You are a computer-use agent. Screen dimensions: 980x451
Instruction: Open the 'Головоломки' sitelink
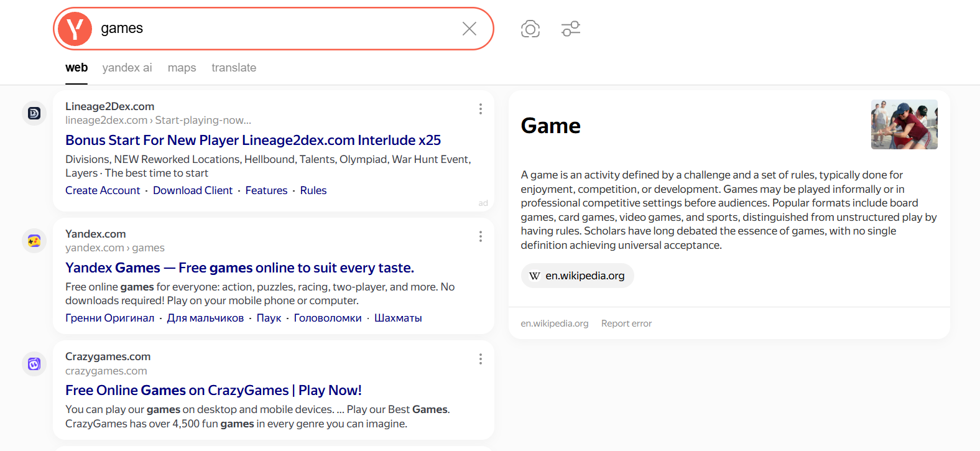pos(328,318)
